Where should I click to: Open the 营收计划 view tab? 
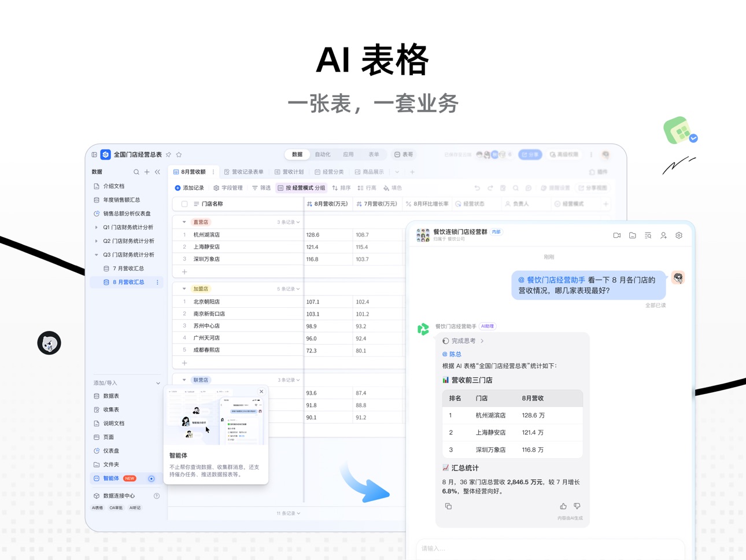(289, 172)
